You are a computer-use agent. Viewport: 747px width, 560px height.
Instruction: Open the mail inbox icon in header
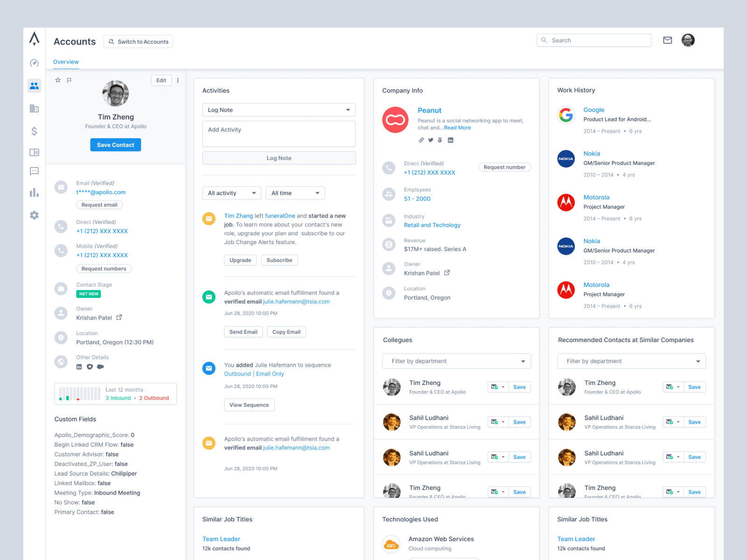tap(668, 40)
